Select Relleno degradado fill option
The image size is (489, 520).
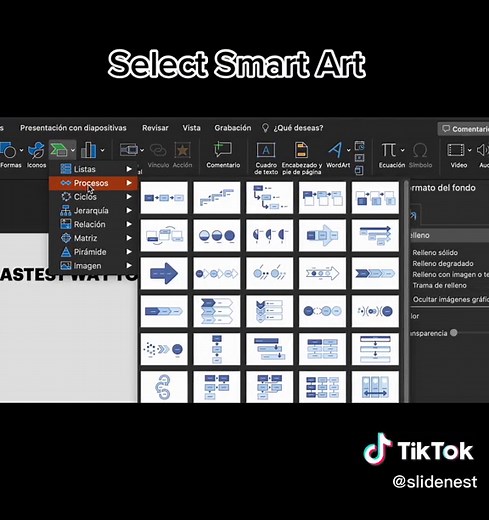(x=443, y=264)
